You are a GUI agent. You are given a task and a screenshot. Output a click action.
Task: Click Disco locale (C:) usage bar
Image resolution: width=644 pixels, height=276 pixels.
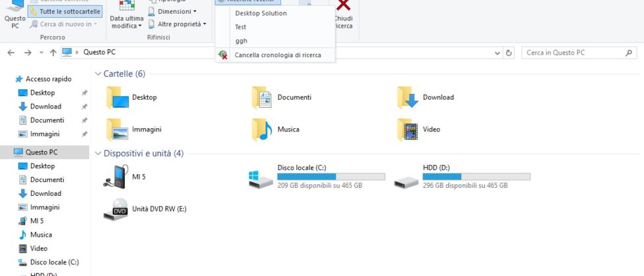pos(331,177)
